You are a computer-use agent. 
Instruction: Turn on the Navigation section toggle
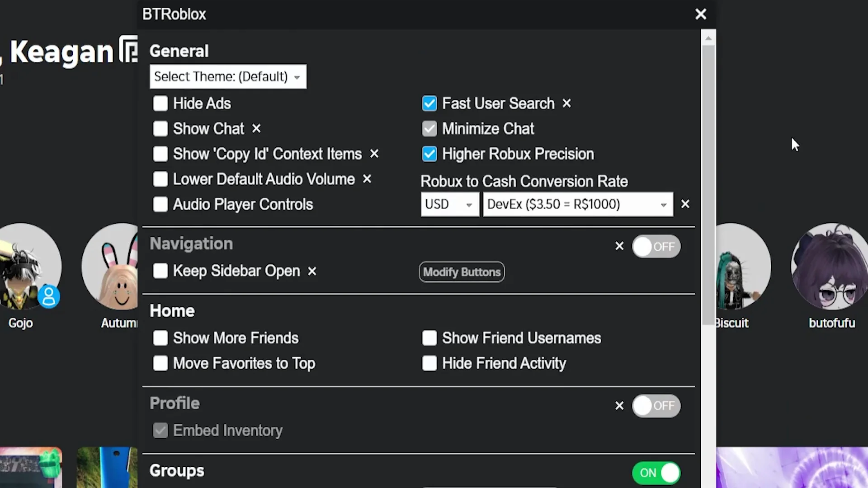pos(656,247)
